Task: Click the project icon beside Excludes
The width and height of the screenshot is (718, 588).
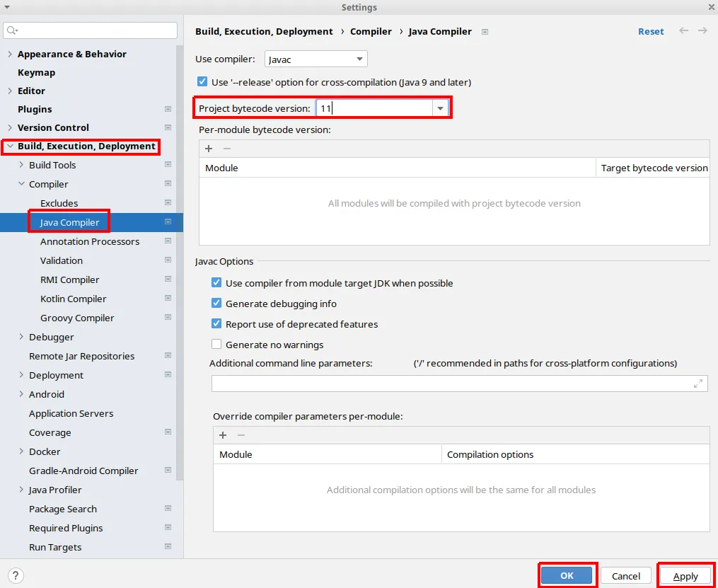Action: coord(168,203)
